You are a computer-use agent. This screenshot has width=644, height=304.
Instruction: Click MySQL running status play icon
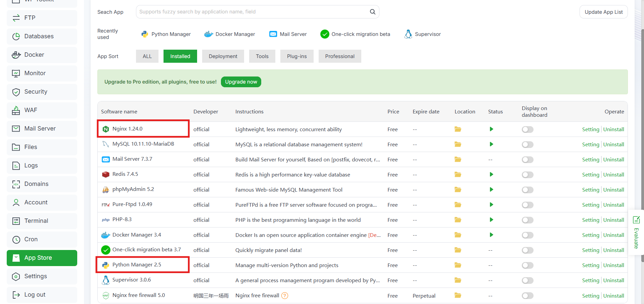pos(491,144)
